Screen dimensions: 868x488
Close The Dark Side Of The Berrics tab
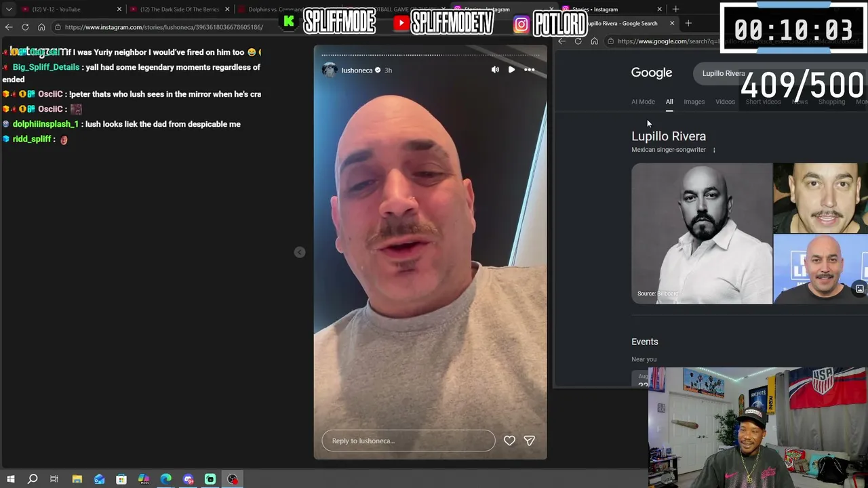(x=227, y=9)
